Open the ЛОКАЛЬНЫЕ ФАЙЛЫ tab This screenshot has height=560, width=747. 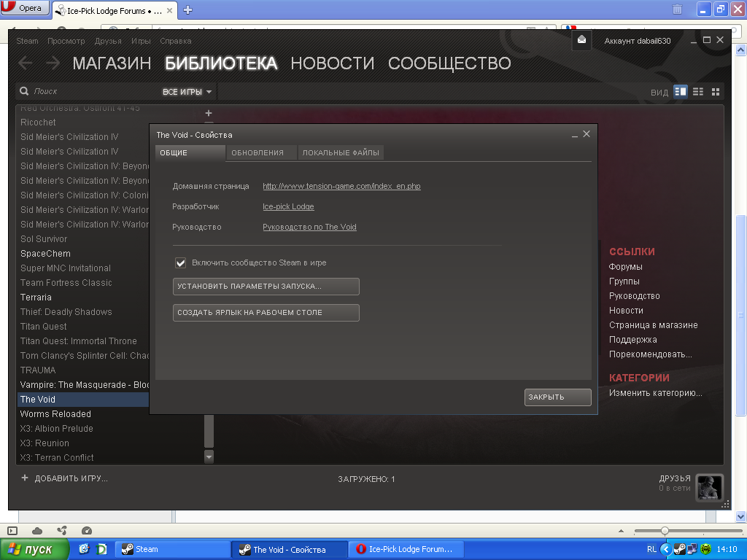(x=341, y=153)
